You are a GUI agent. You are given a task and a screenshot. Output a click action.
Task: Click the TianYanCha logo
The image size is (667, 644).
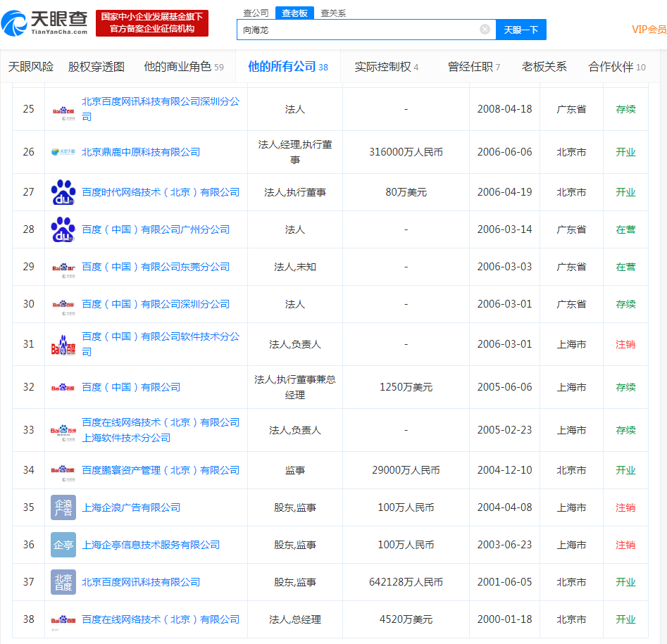(44, 23)
